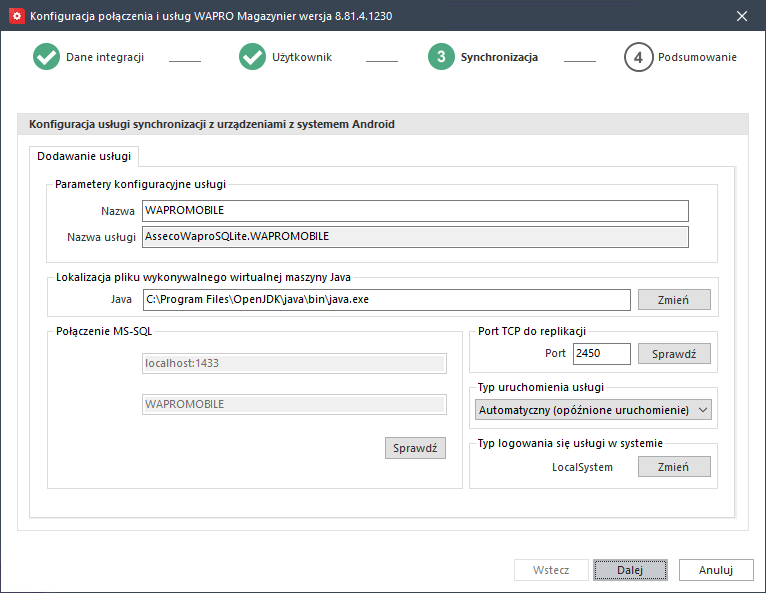Click the localhost:1433 server field
The image size is (766, 593).
(x=294, y=363)
